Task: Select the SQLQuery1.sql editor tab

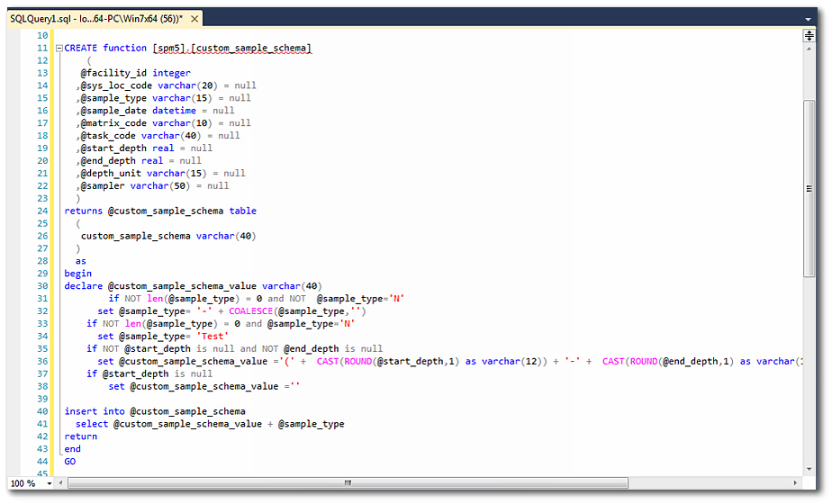Action: pyautogui.click(x=95, y=19)
